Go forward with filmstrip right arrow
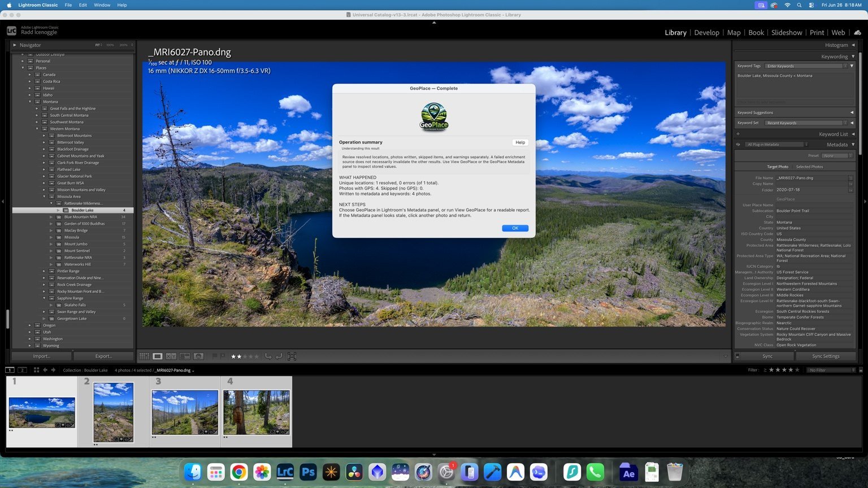The width and height of the screenshot is (868, 488). pyautogui.click(x=53, y=370)
